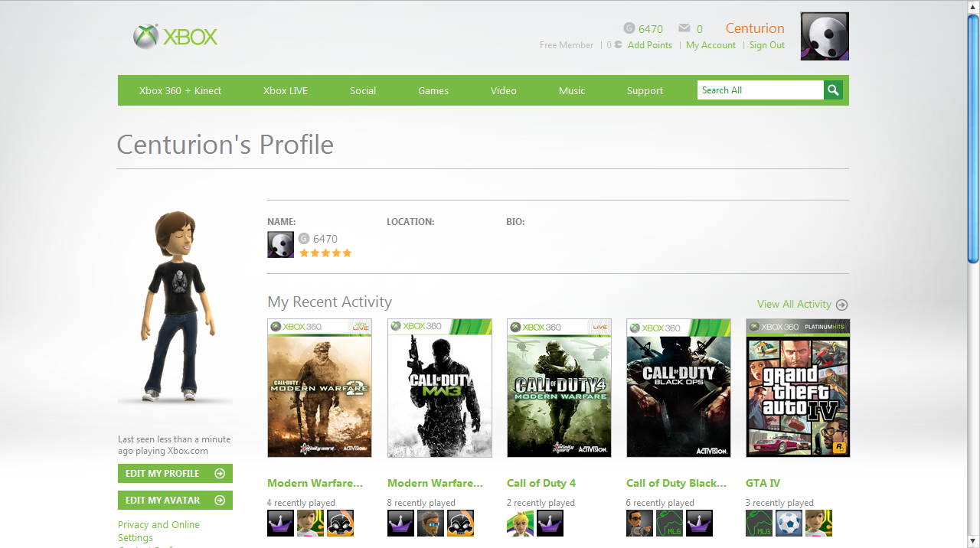Click crown friend icon under Call of Duty 4
980x548 pixels.
click(x=550, y=524)
